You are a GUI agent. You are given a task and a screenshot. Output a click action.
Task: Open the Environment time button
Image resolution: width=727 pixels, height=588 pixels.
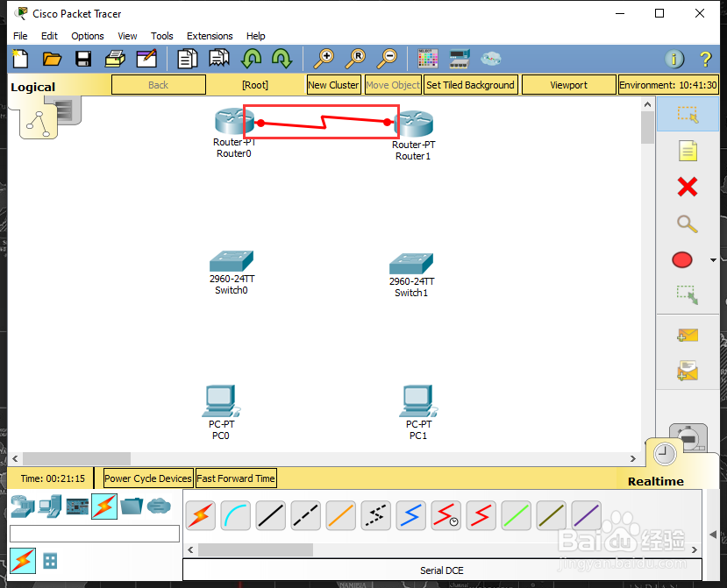click(x=668, y=85)
